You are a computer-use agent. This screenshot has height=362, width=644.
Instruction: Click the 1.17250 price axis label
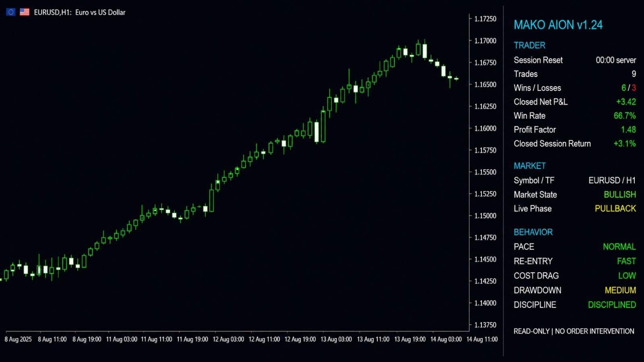(x=485, y=19)
